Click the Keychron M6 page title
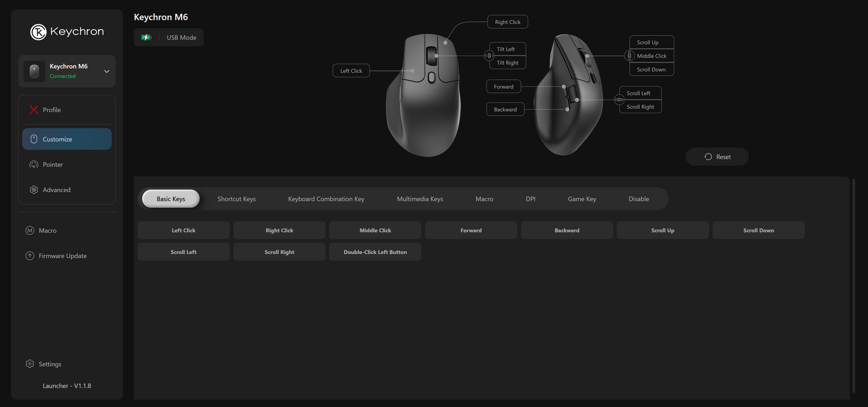 click(161, 17)
